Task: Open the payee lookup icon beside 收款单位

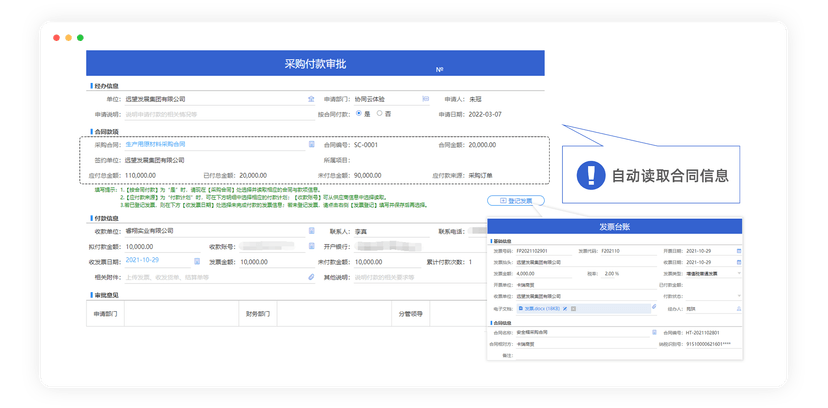Action: click(x=311, y=231)
